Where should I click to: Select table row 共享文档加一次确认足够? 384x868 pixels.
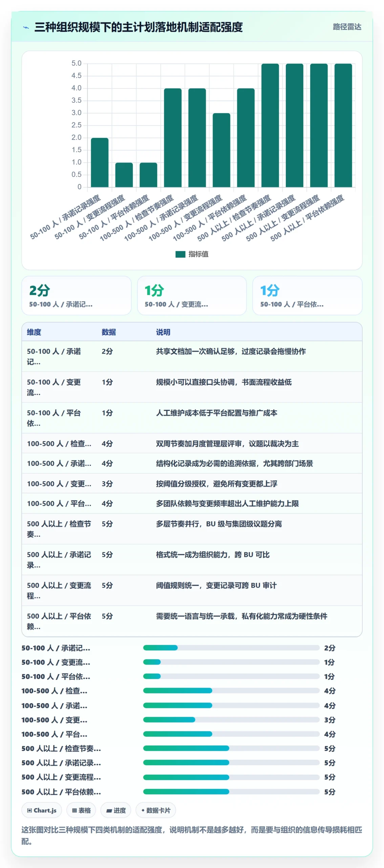192,356
